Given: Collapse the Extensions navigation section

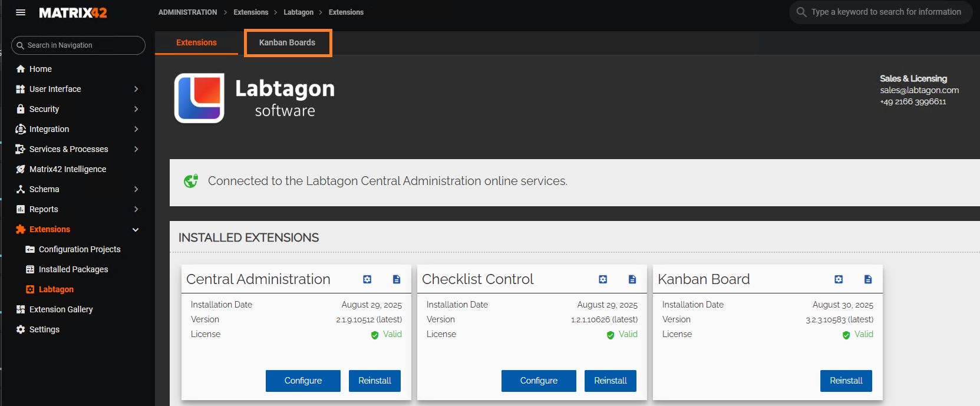Looking at the screenshot, I should tap(136, 230).
